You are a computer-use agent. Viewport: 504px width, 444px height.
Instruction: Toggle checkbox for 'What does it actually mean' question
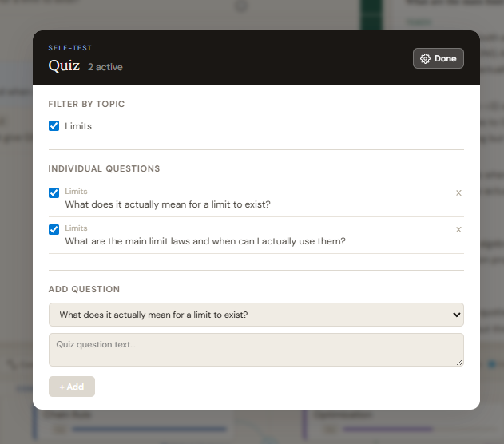(x=54, y=192)
